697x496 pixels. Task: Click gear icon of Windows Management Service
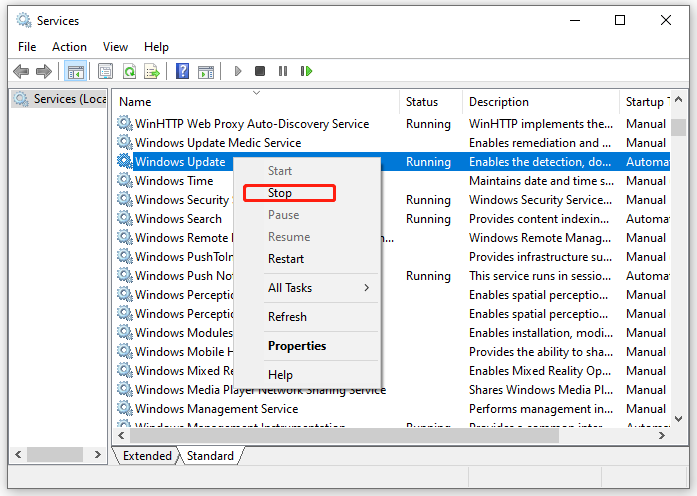pos(125,408)
